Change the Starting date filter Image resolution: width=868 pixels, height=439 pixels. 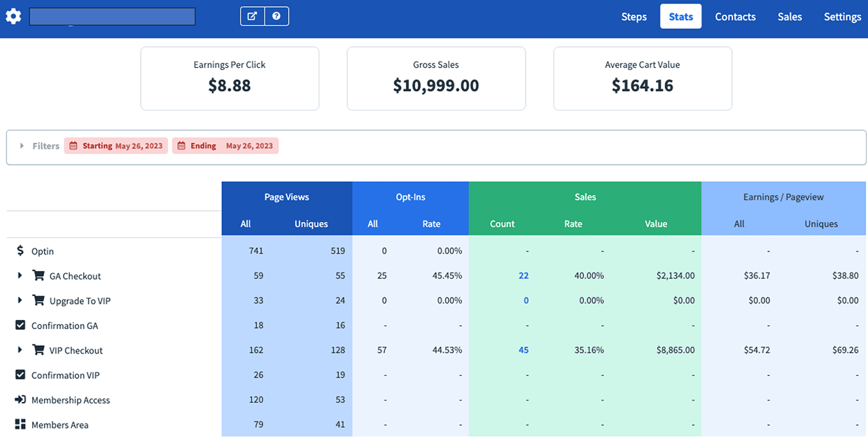point(116,146)
